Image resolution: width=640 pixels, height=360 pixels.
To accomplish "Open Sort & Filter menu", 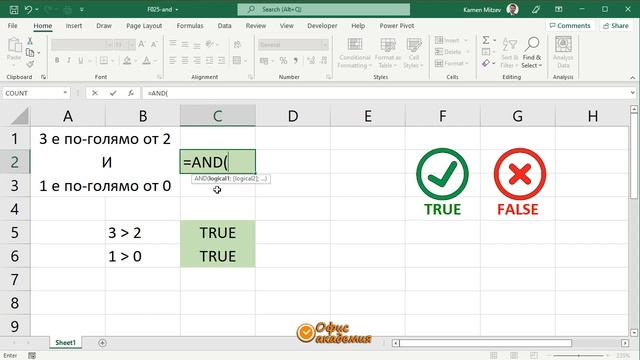I will [509, 53].
